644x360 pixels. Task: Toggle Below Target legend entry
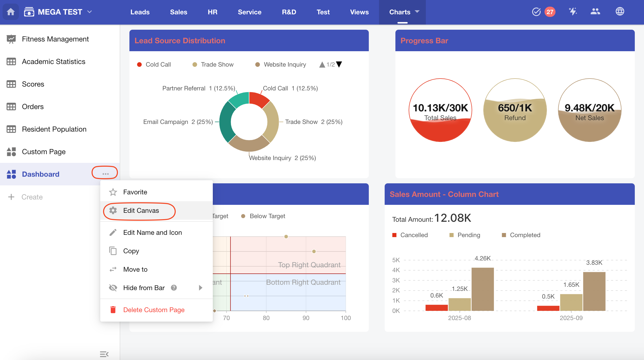[x=263, y=216]
